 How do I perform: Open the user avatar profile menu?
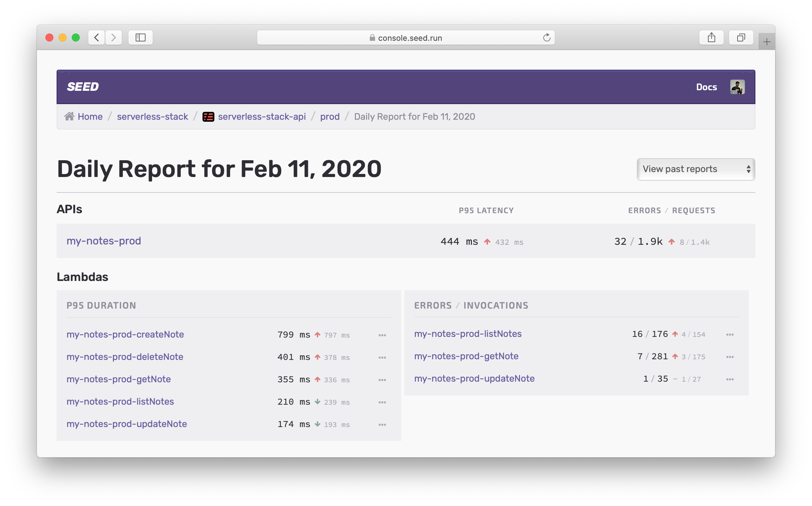pyautogui.click(x=737, y=87)
